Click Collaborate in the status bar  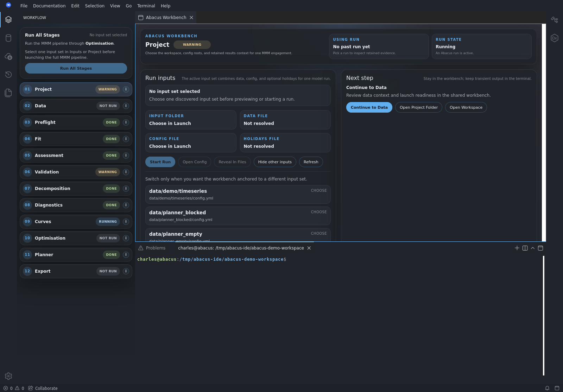pos(43,388)
